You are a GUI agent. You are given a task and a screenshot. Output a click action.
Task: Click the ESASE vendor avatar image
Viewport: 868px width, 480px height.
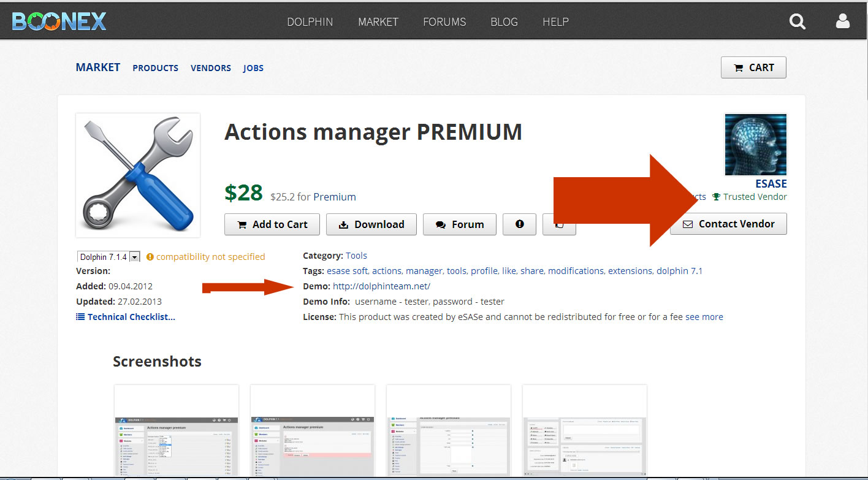[x=755, y=145]
